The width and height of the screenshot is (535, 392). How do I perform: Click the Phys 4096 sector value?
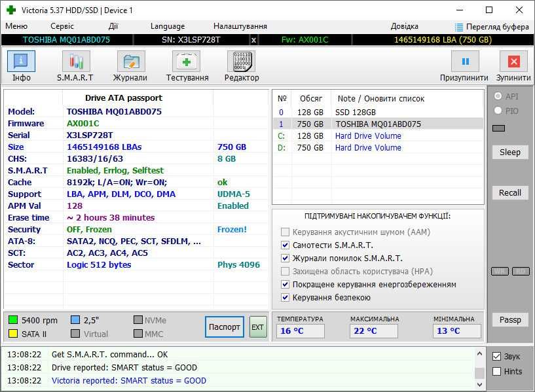tap(238, 265)
